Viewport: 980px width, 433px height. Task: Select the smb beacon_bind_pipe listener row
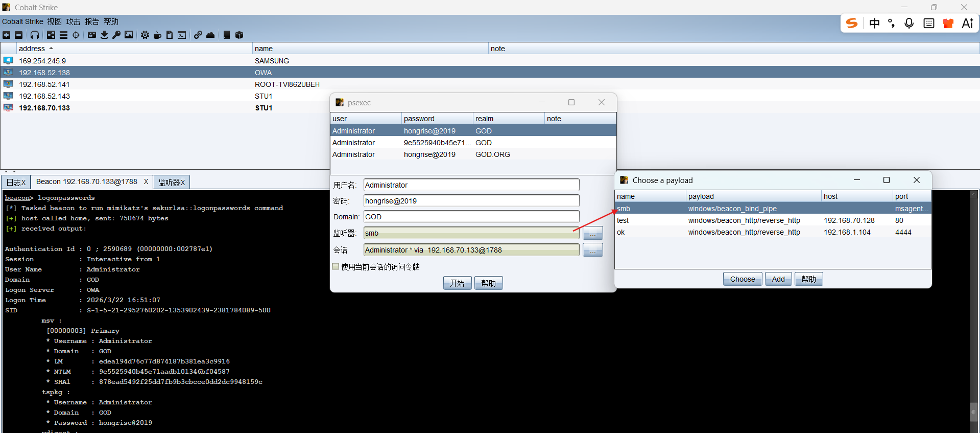click(773, 209)
